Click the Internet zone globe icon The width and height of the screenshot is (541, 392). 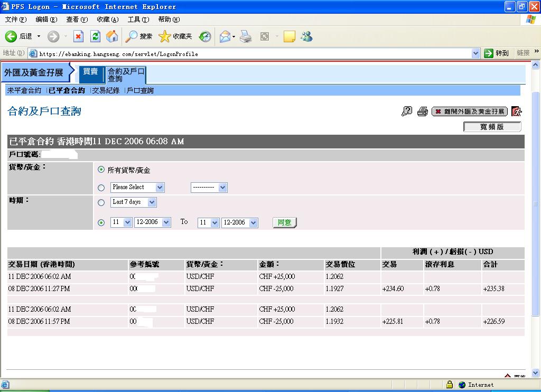pyautogui.click(x=462, y=385)
